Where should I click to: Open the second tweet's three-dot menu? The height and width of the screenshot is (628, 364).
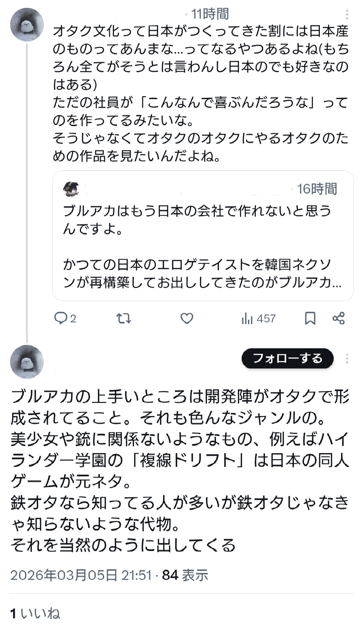pos(347,359)
